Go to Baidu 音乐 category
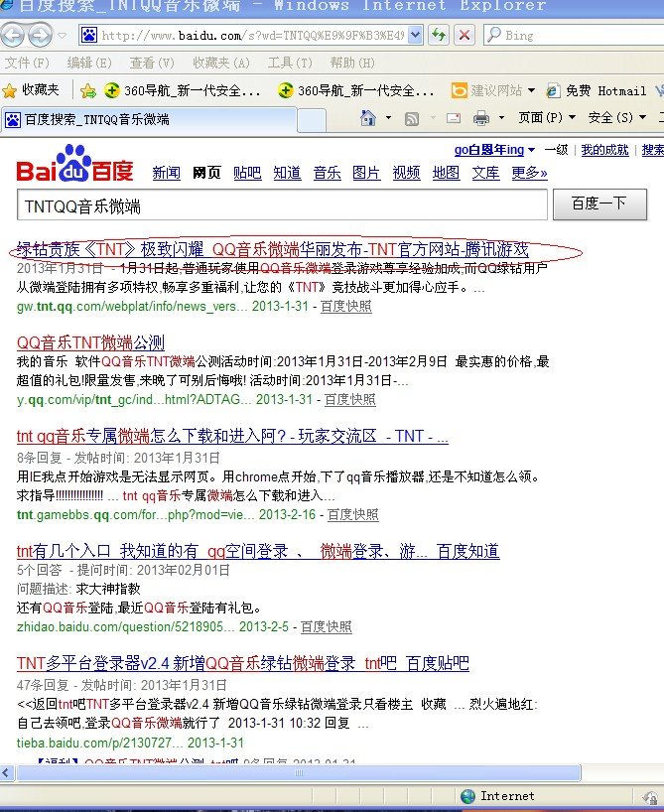 tap(327, 173)
